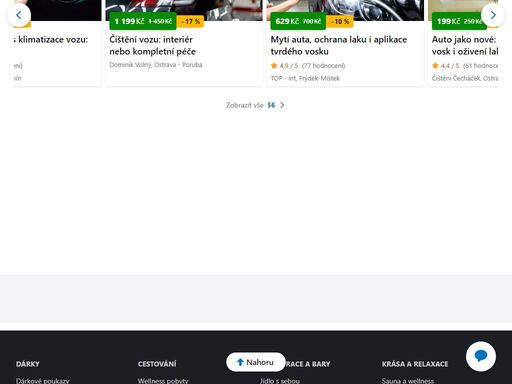The image size is (512, 384).
Task: Click the -10 % discount tag
Action: [340, 22]
